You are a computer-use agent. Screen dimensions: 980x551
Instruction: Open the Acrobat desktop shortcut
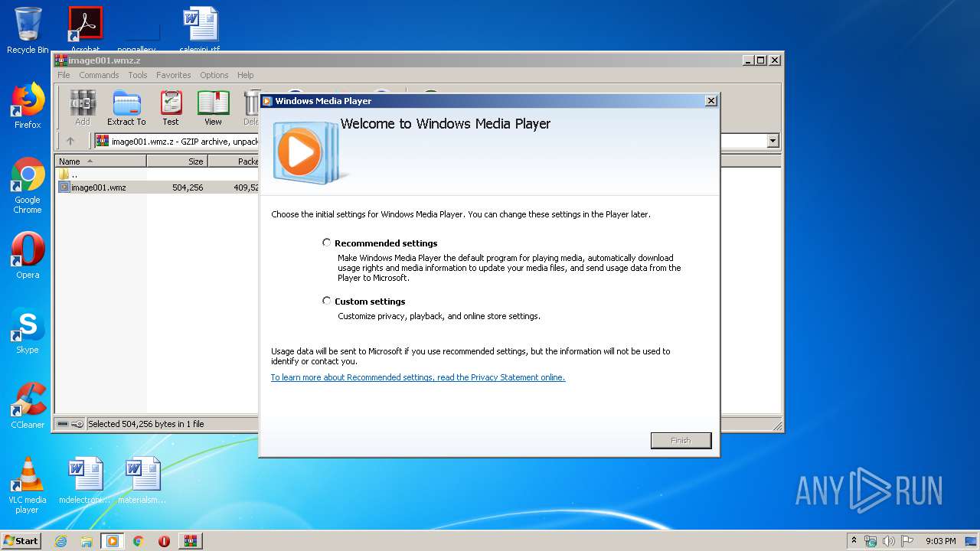pos(86,29)
